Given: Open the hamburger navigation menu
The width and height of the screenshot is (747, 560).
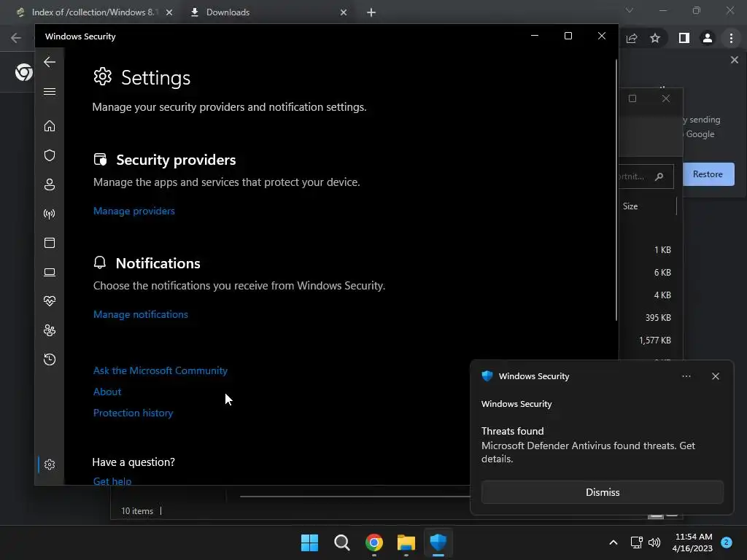Looking at the screenshot, I should 50,91.
